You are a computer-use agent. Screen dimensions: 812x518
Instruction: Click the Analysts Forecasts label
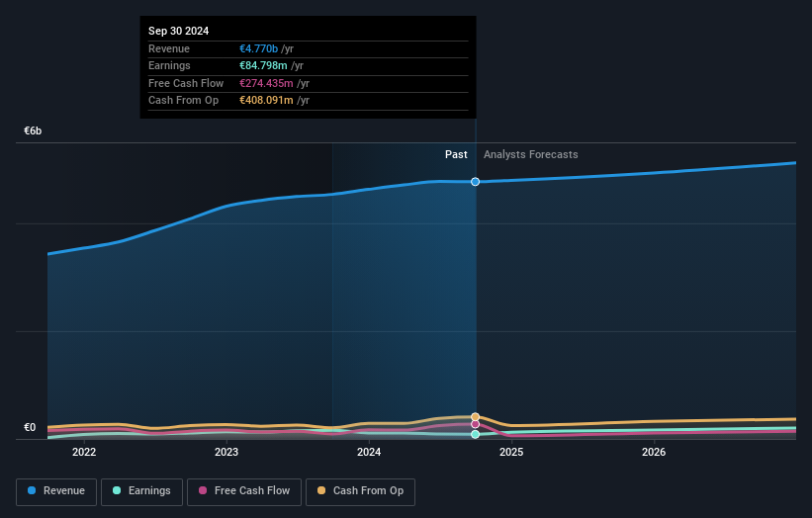point(531,154)
